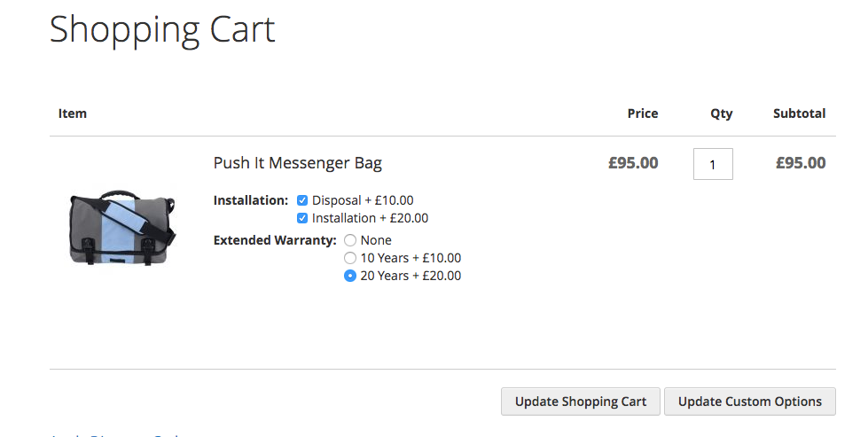The image size is (868, 437).
Task: Click the bold Installation: option label
Action: click(251, 200)
